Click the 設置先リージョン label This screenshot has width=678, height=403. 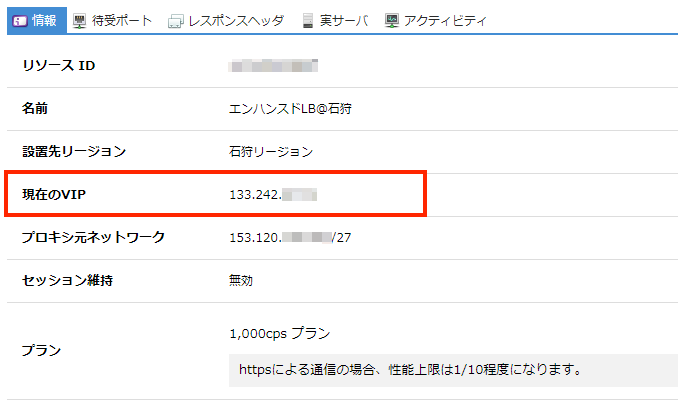pyautogui.click(x=74, y=152)
